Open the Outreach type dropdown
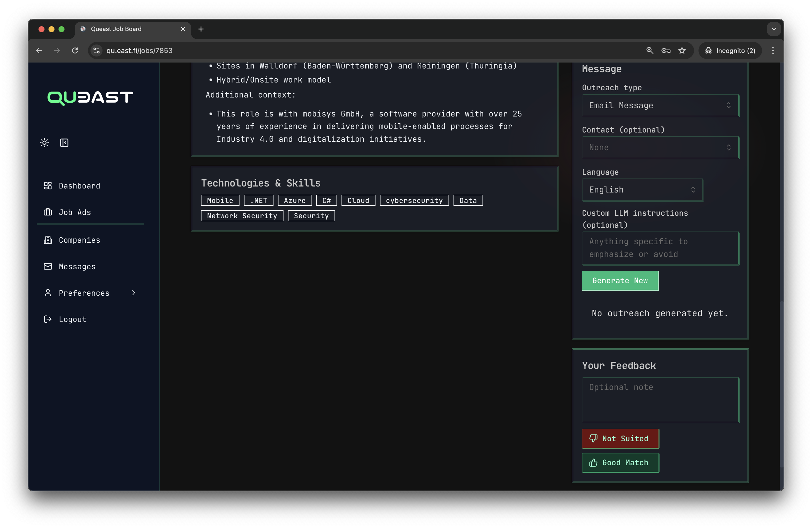The height and width of the screenshot is (528, 812). click(659, 105)
